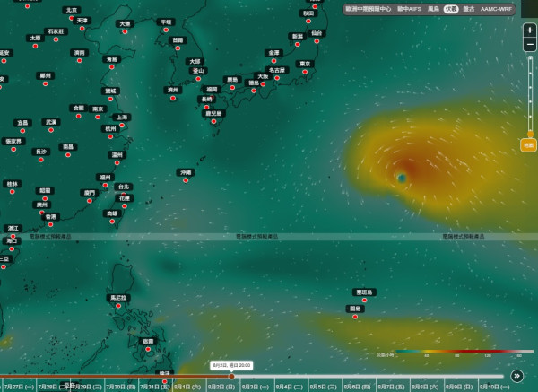Select the 台北 city marker

tap(124, 195)
